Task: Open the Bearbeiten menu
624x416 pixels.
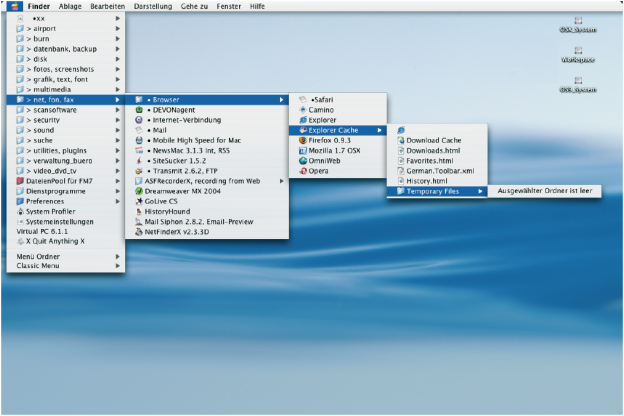Action: point(107,6)
